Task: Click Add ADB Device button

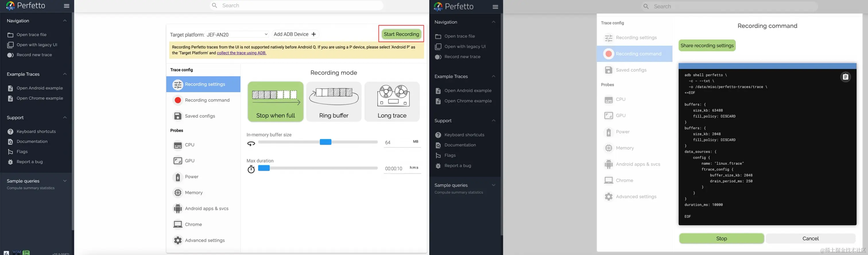Action: 295,34
